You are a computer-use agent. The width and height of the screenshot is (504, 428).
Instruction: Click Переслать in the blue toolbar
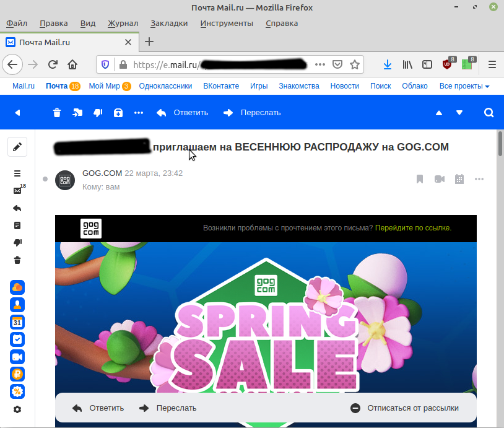coord(252,113)
